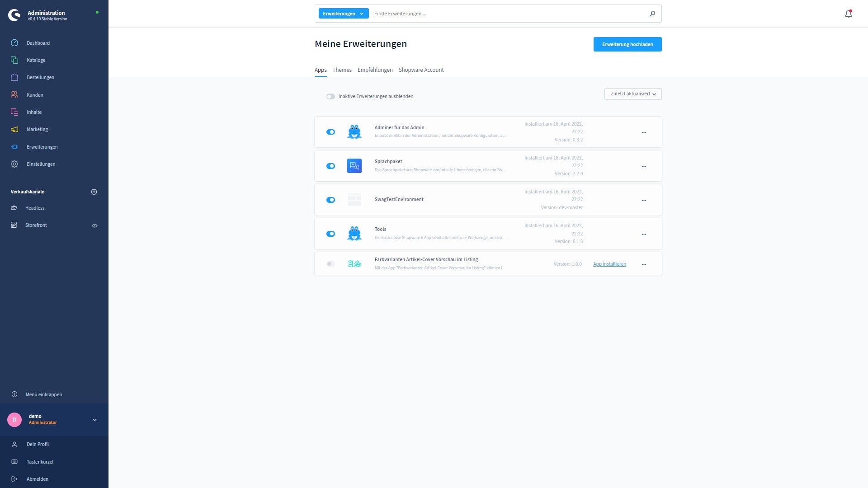Expand the demo Administrator account menu
868x488 pixels.
point(94,419)
